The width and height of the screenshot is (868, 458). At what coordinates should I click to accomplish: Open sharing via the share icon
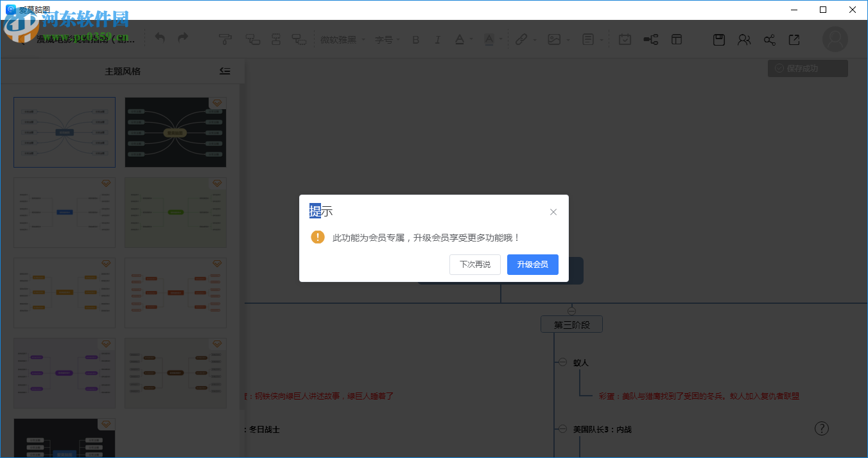click(769, 39)
